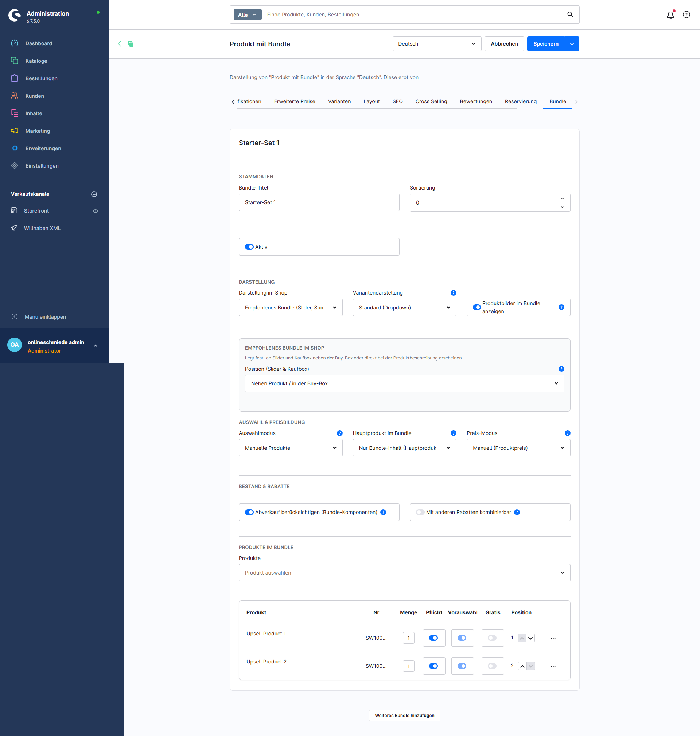This screenshot has width=700, height=736.
Task: Open the Alle search filter dropdown
Action: pos(248,15)
